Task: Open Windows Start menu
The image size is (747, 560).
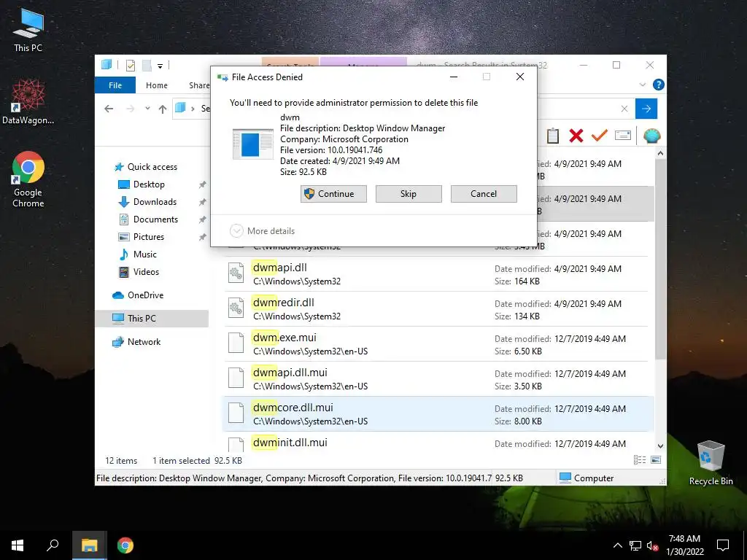Action: pos(18,545)
